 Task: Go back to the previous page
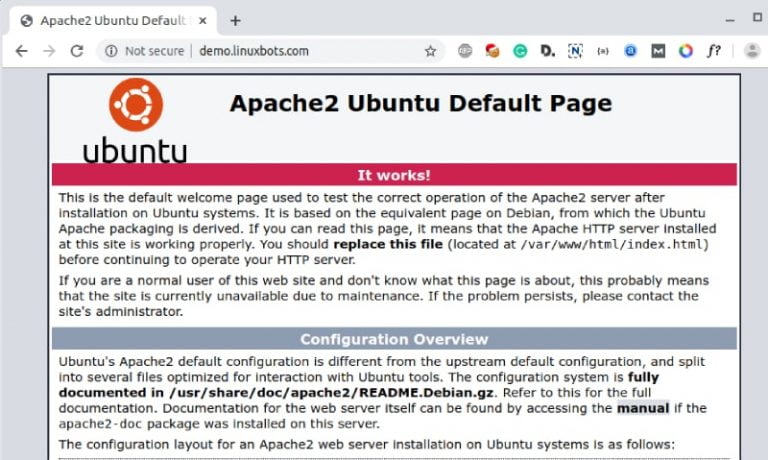22,51
